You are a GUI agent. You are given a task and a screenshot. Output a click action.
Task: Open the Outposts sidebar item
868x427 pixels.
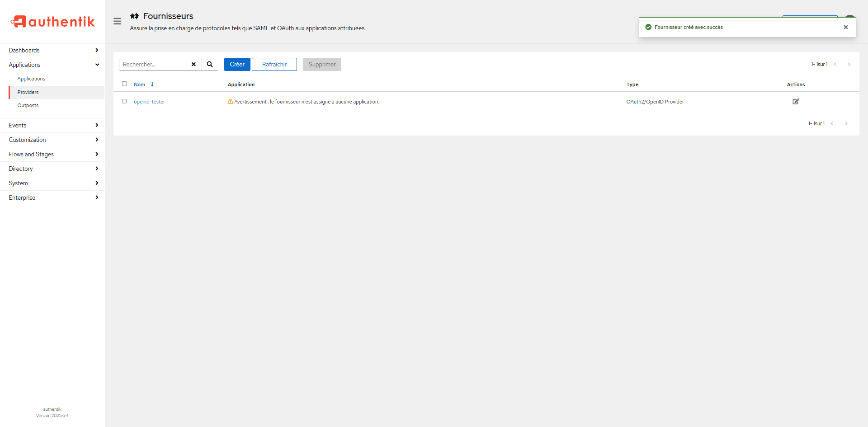28,105
